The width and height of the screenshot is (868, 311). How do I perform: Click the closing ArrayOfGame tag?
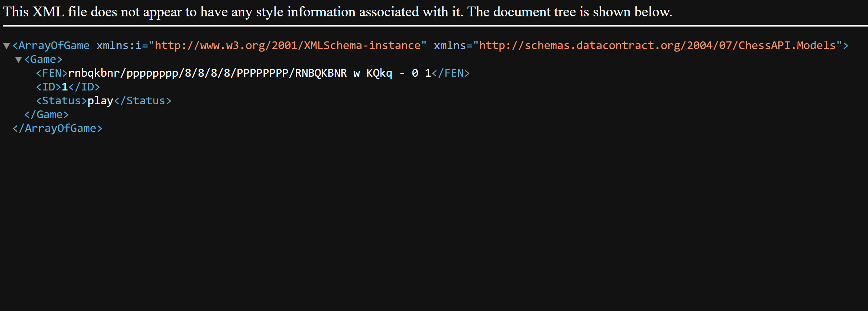(57, 128)
